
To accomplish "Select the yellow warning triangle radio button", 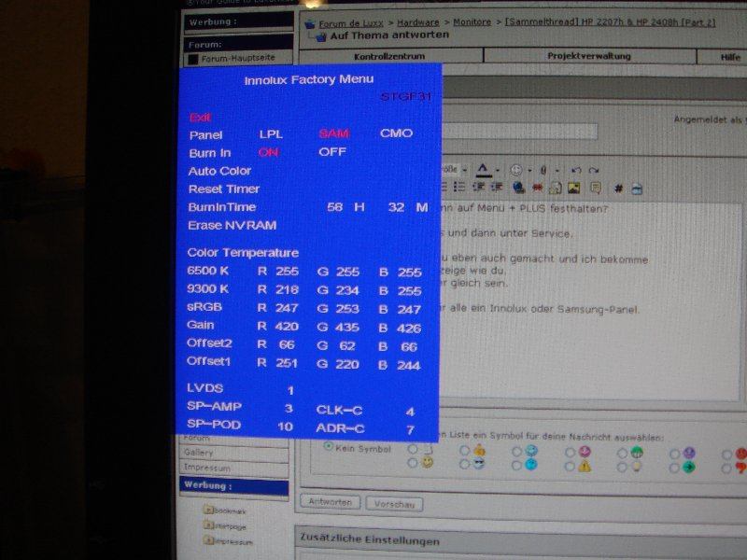I will pos(570,466).
